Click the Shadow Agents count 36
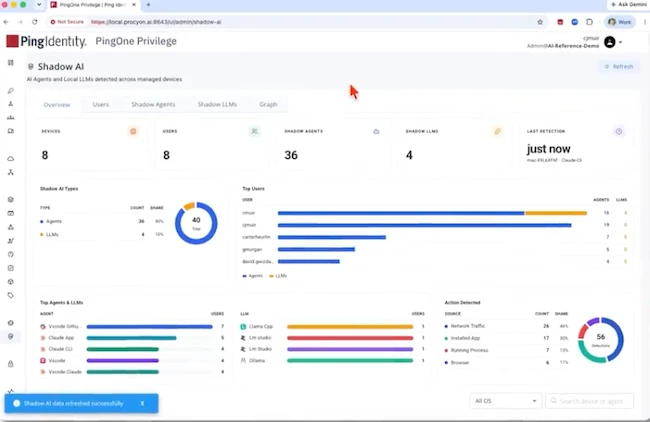The width and height of the screenshot is (650, 422). pyautogui.click(x=291, y=155)
